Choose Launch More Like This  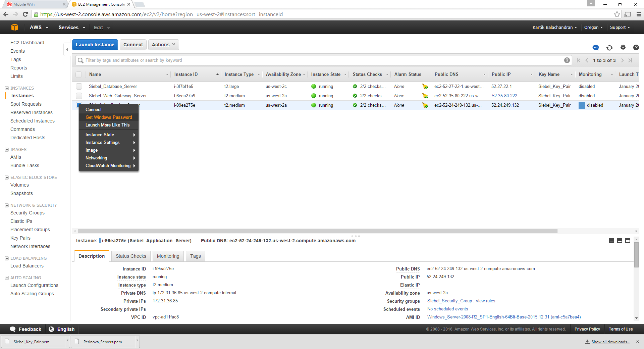point(107,125)
